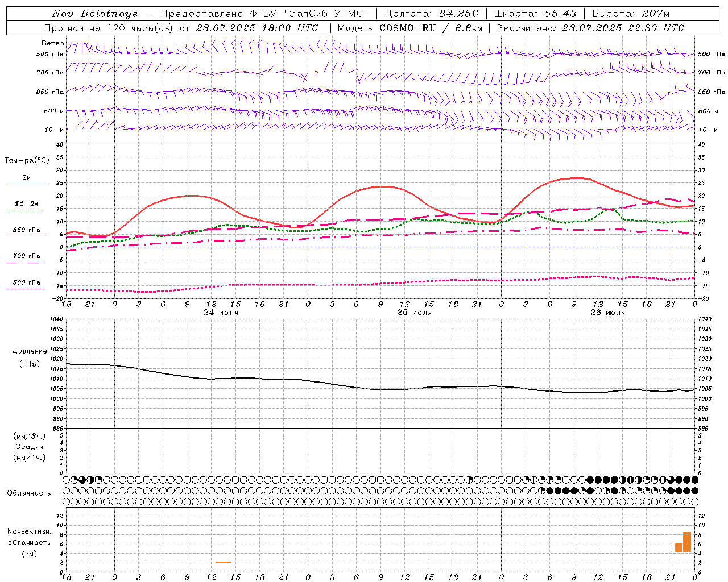Click the (мм/1ч.) precipitation unit label
Viewport: 728px width, 582px height.
coord(29,458)
